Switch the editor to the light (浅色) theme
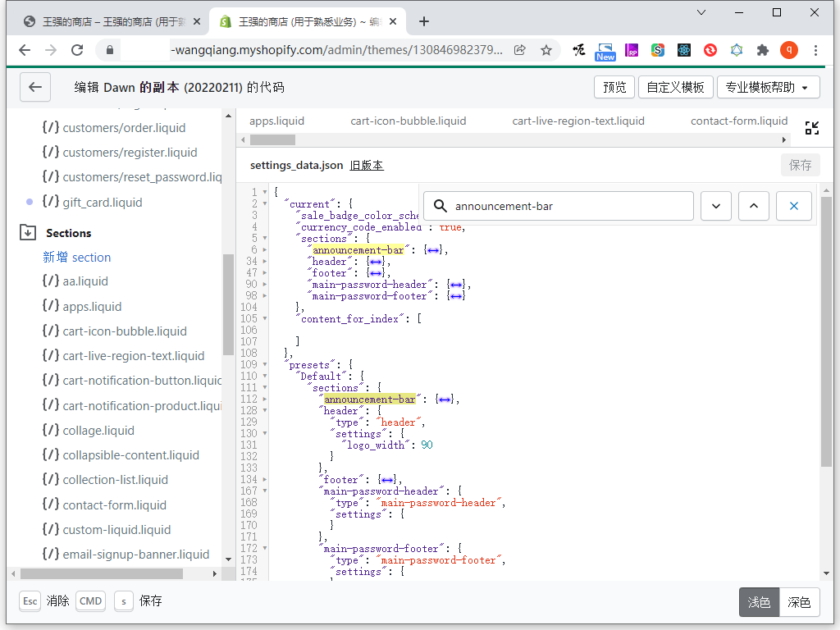The width and height of the screenshot is (840, 630). coord(759,602)
